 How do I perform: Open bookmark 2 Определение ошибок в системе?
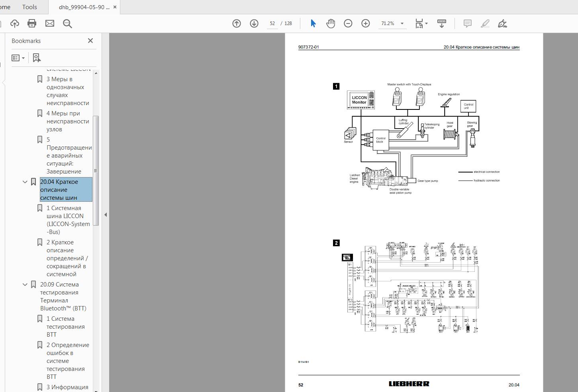pos(68,361)
